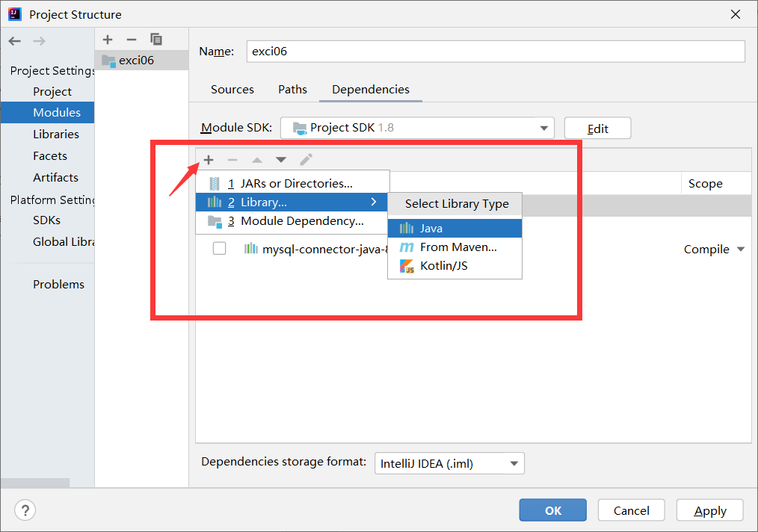Viewport: 758px width, 532px height.
Task: Choose Module Dependency menu option
Action: pyautogui.click(x=292, y=221)
